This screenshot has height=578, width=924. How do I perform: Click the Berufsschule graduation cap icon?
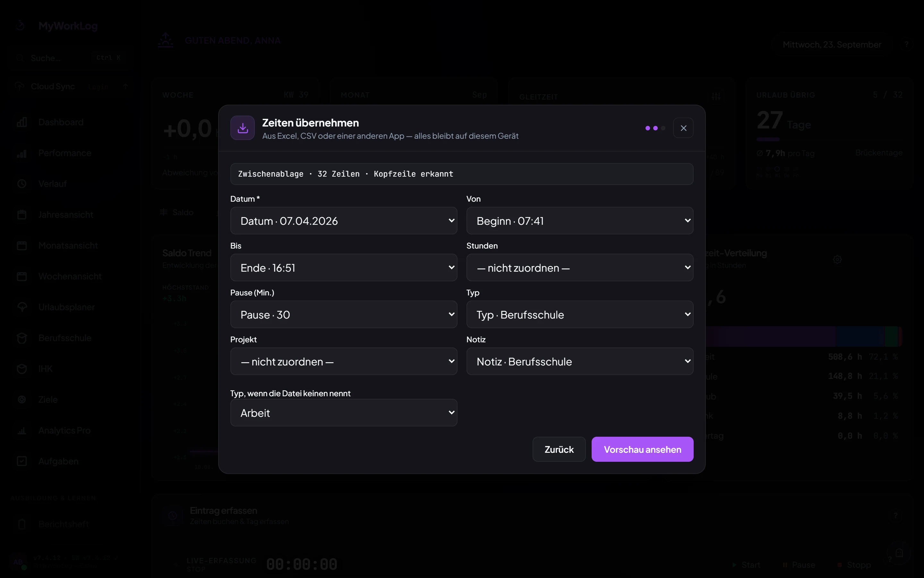pos(22,338)
